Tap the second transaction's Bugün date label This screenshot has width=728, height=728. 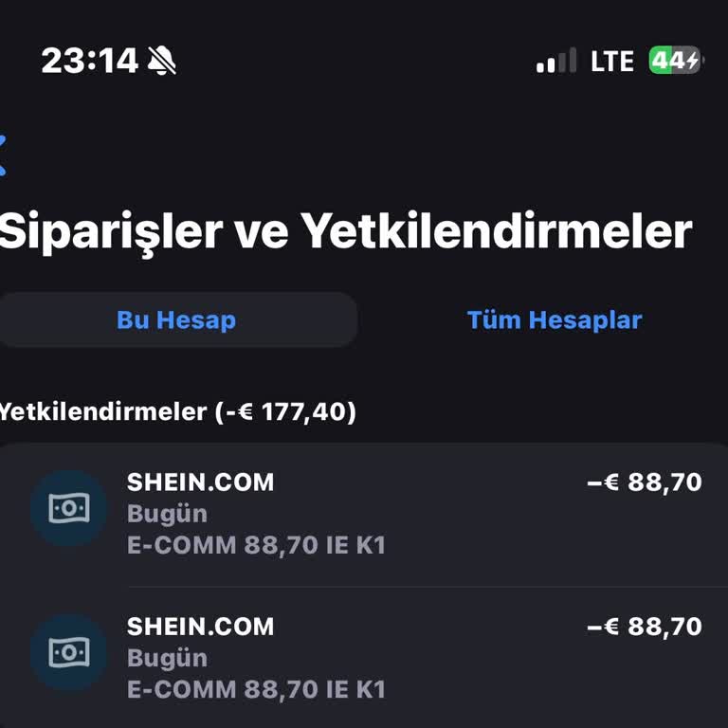[167, 658]
